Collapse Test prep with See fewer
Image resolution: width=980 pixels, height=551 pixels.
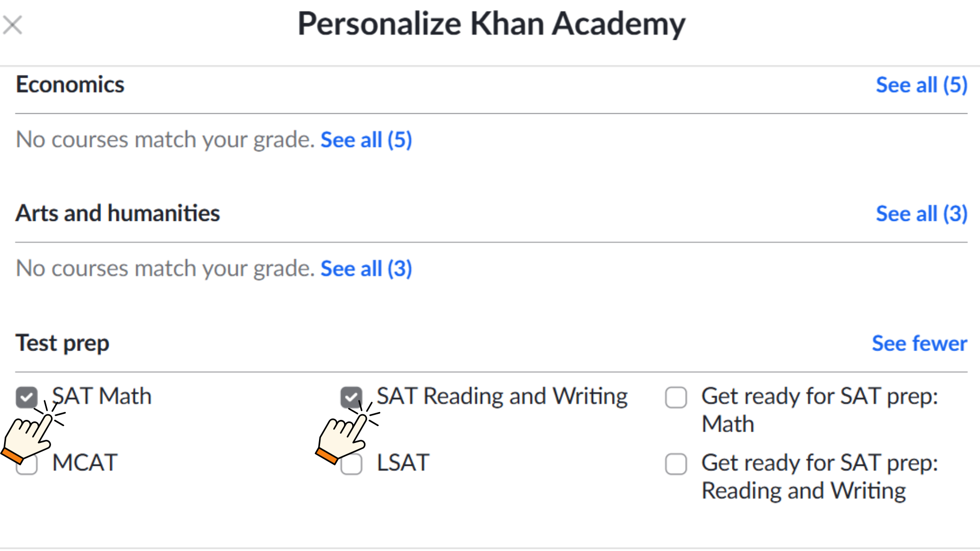click(x=919, y=343)
